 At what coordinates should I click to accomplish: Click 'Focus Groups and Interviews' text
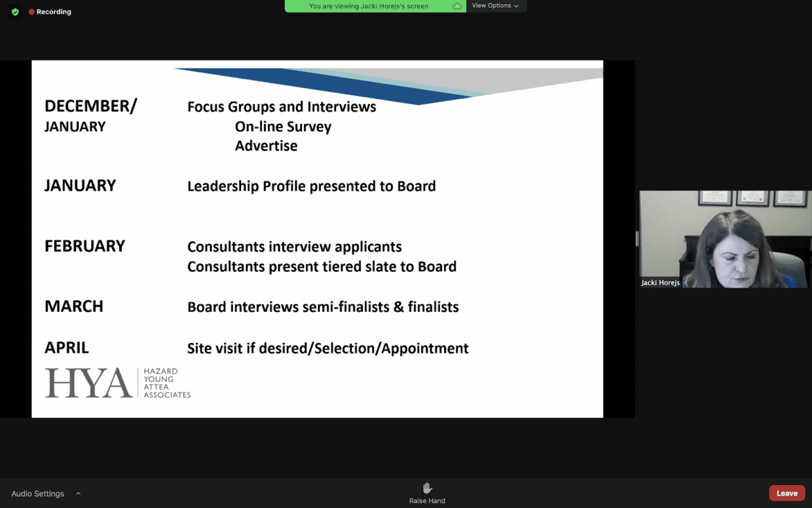click(282, 107)
